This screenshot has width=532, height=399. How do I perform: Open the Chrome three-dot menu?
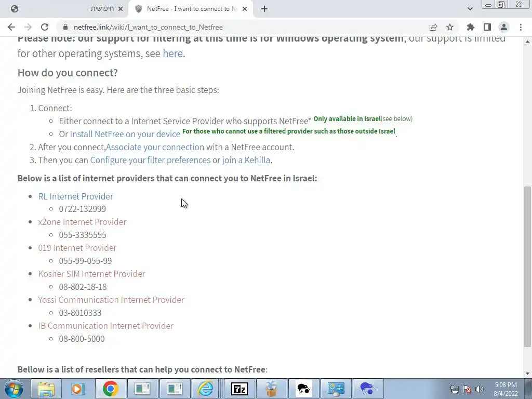click(521, 27)
